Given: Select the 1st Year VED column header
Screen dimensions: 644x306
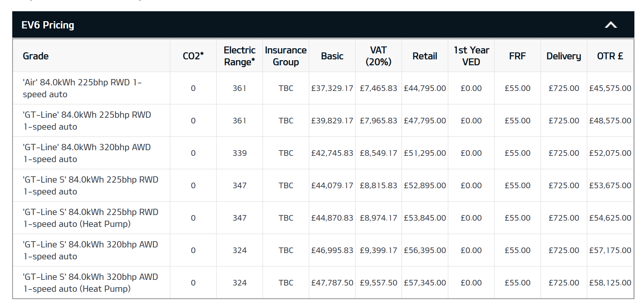Looking at the screenshot, I should click(x=471, y=56).
